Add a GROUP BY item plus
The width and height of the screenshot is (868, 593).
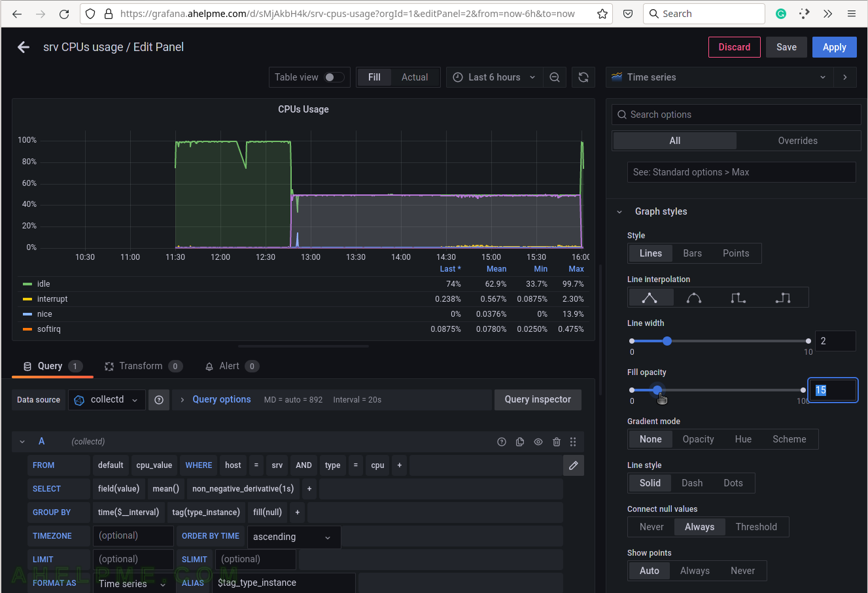coord(297,512)
